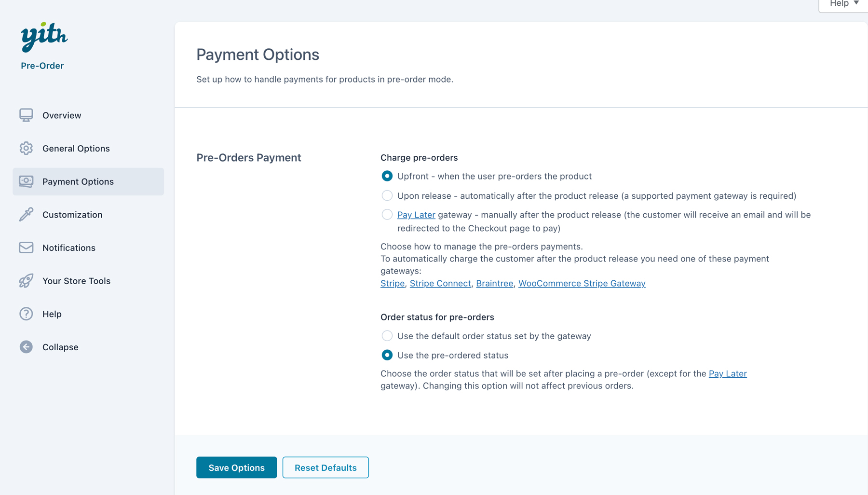Image resolution: width=868 pixels, height=495 pixels.
Task: Open Customization menu item
Action: [72, 215]
